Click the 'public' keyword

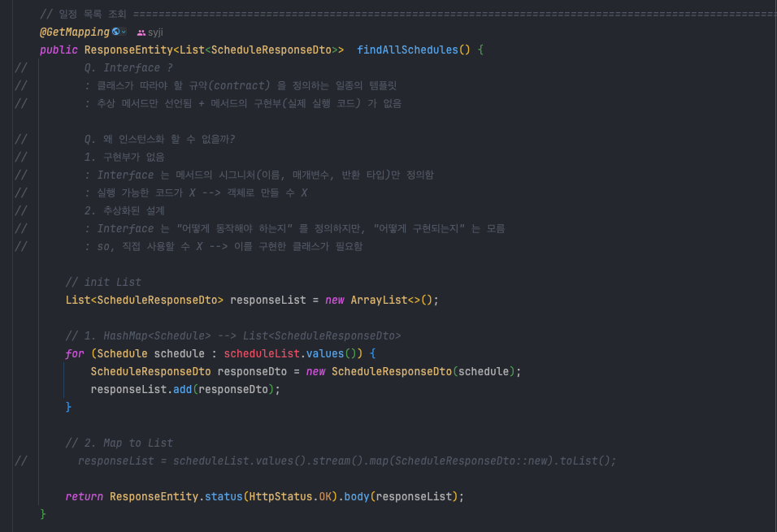[59, 50]
